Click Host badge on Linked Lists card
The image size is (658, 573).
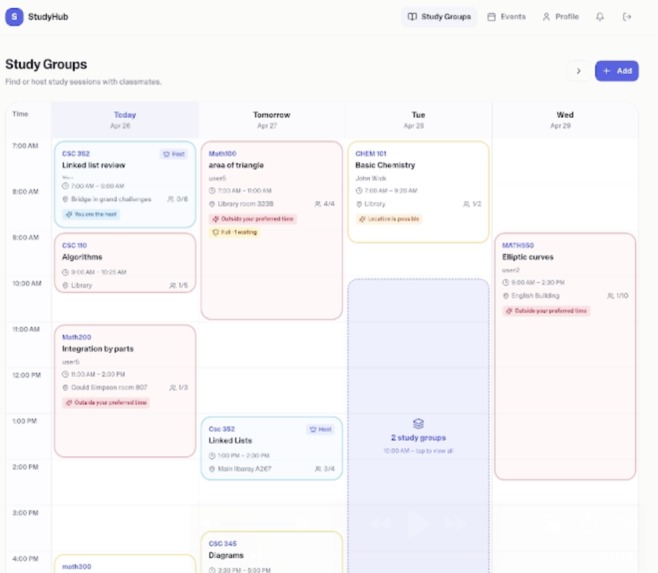(x=320, y=429)
